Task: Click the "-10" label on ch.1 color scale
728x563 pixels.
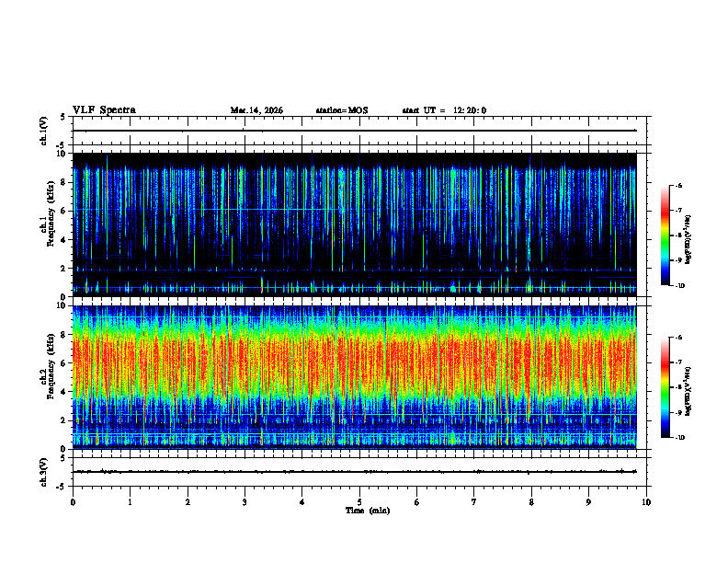Action: click(679, 286)
